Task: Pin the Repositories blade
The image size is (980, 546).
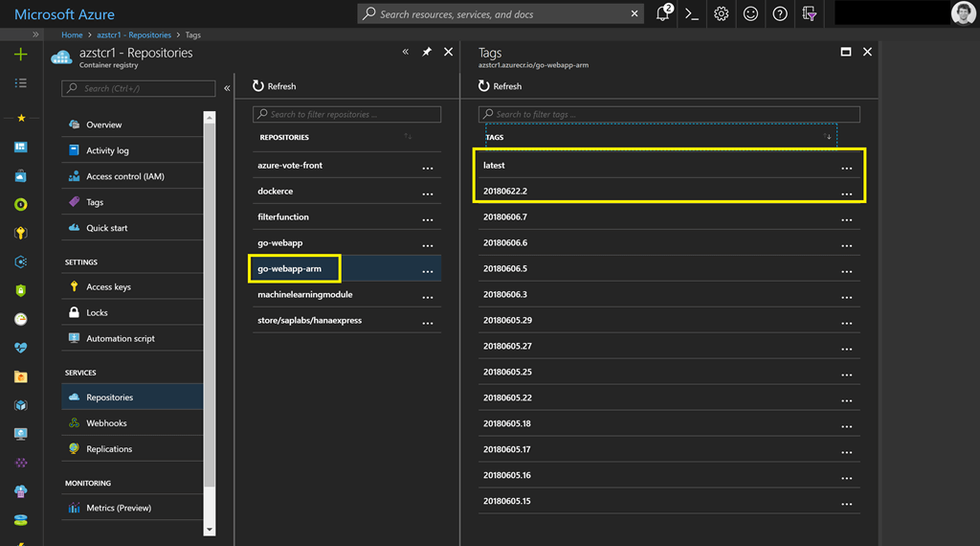Action: click(427, 52)
